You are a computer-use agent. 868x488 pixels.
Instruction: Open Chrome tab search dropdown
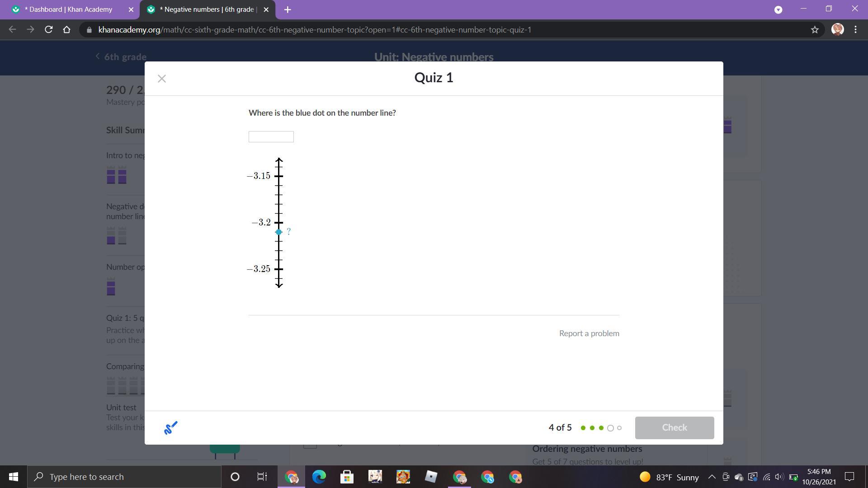[x=778, y=9]
